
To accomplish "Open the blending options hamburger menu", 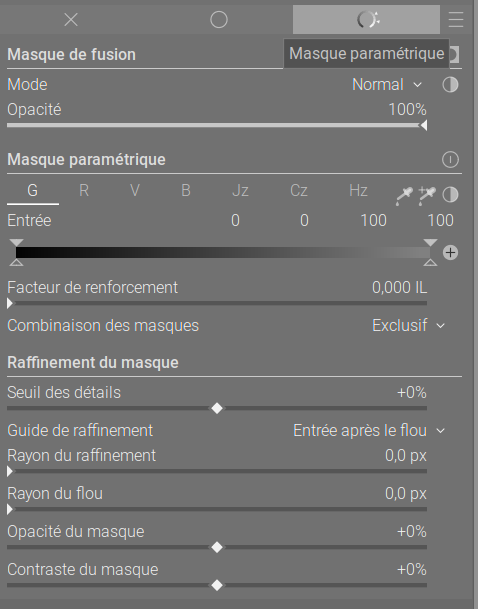I will pos(456,19).
